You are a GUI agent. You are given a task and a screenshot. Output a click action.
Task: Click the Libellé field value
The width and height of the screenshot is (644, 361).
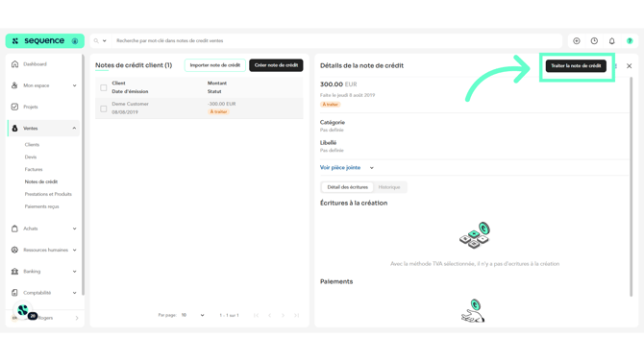pos(332,151)
